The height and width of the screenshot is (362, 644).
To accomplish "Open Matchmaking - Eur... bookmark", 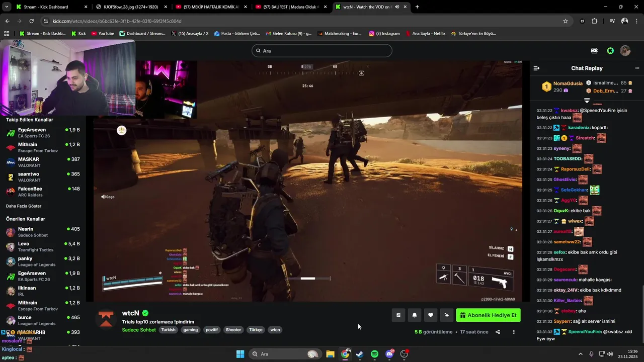I will point(339,34).
